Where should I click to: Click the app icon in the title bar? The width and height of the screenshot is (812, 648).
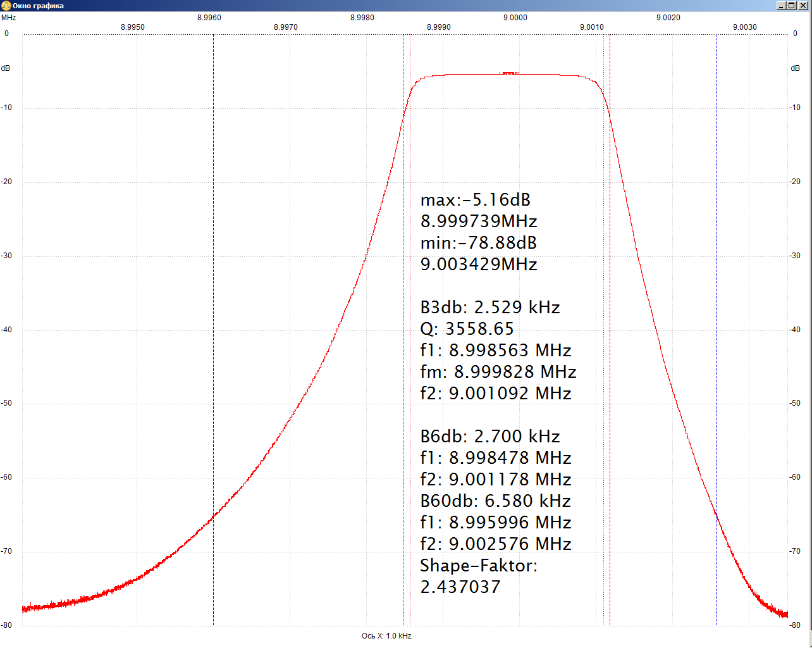6,6
